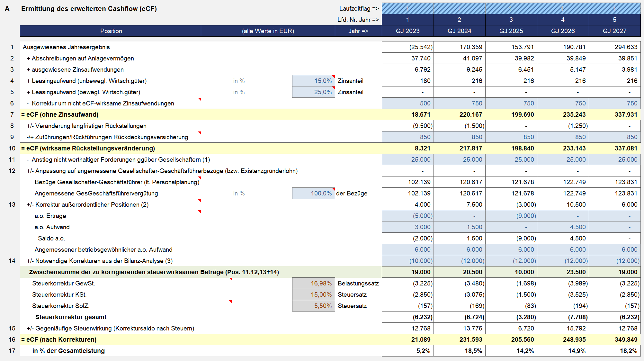Click Abschreibungen value 41.097 in GJ 2024

click(x=459, y=58)
